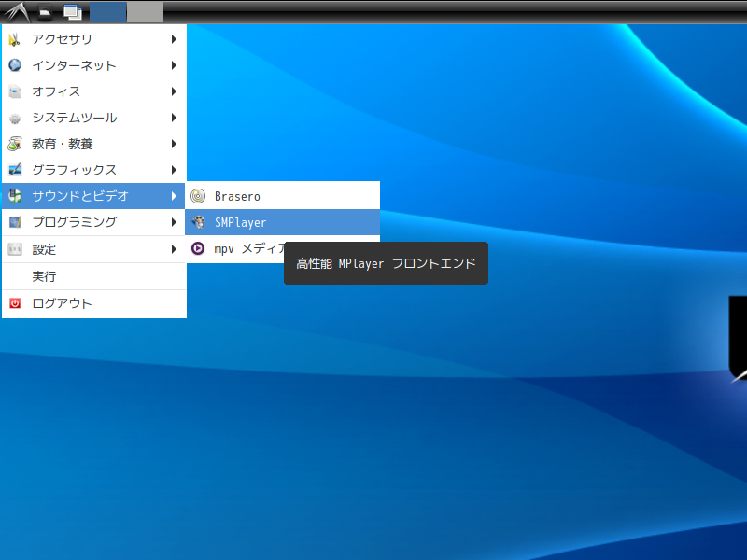747x560 pixels.
Task: Open the システムツール menu category
Action: tap(94, 118)
